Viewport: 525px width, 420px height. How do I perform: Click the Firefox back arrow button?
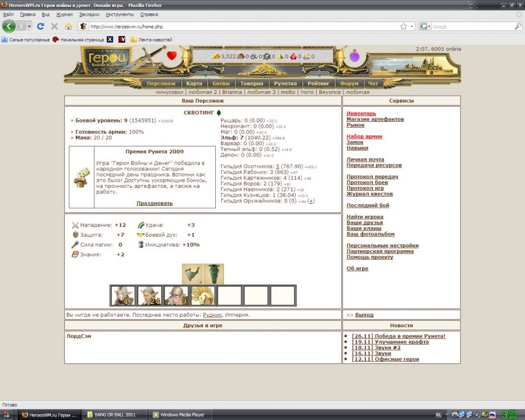9,26
